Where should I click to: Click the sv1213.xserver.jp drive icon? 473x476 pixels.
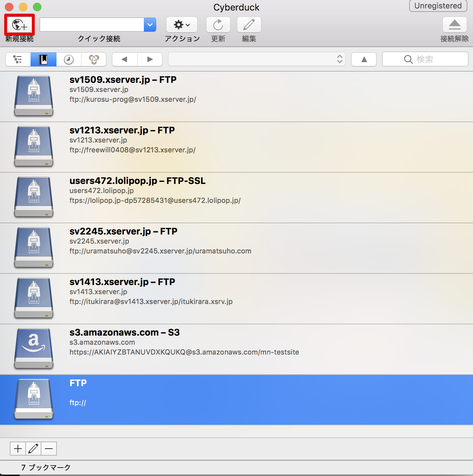coord(34,146)
